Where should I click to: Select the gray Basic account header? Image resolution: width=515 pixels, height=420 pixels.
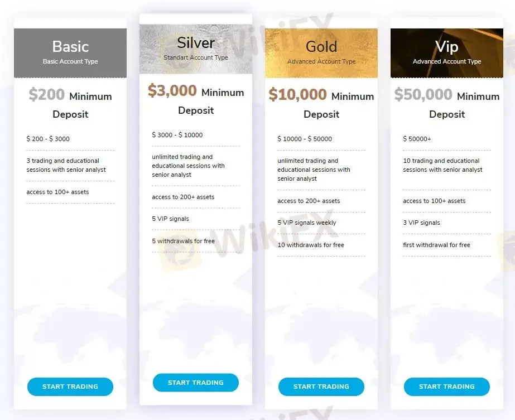[70, 52]
